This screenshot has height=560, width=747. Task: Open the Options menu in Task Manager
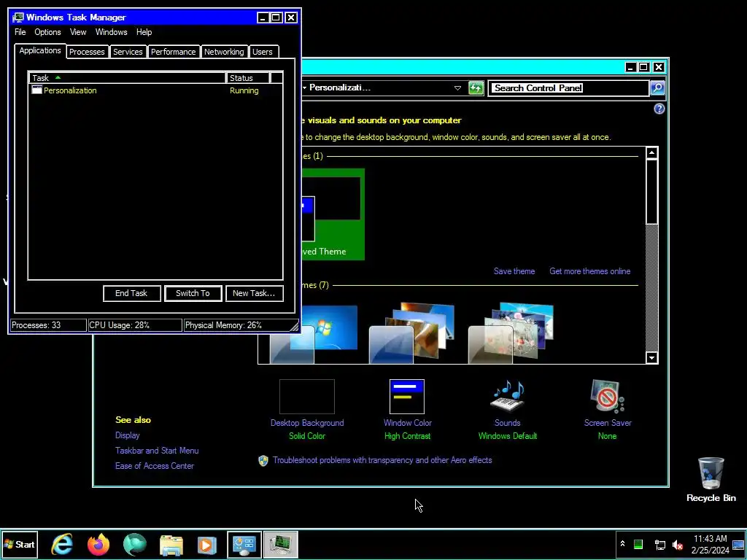pyautogui.click(x=47, y=32)
